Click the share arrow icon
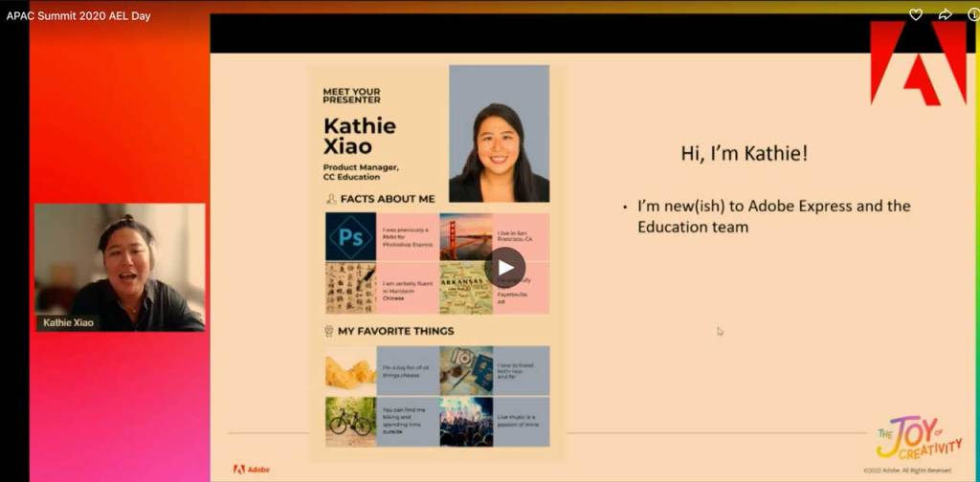Image resolution: width=980 pixels, height=482 pixels. coord(945,14)
